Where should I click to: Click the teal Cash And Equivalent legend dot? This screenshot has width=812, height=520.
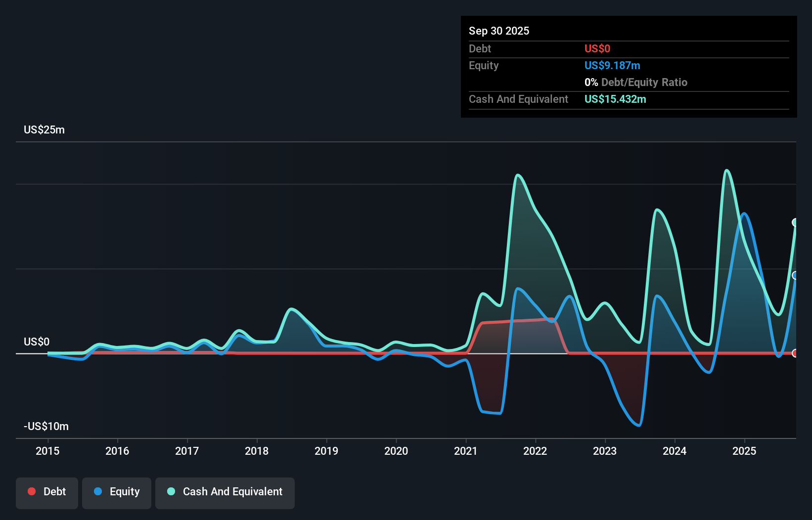[x=171, y=491]
